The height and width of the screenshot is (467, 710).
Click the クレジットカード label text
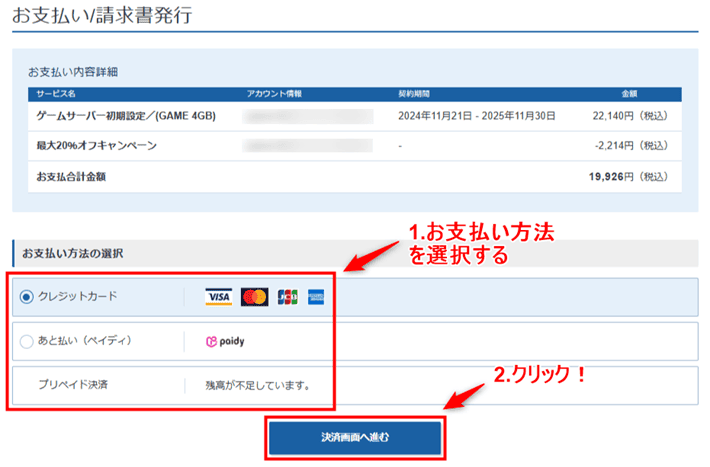(77, 296)
